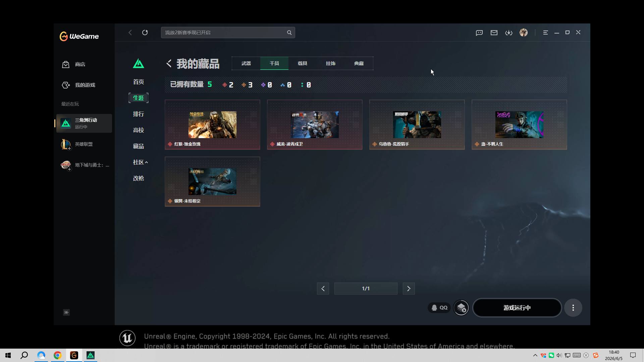Image resolution: width=644 pixels, height=362 pixels.
Task: Open the chat messages icon
Action: coord(479,33)
